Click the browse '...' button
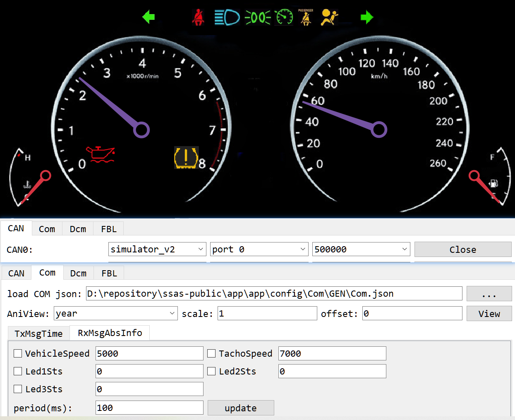 (489, 294)
